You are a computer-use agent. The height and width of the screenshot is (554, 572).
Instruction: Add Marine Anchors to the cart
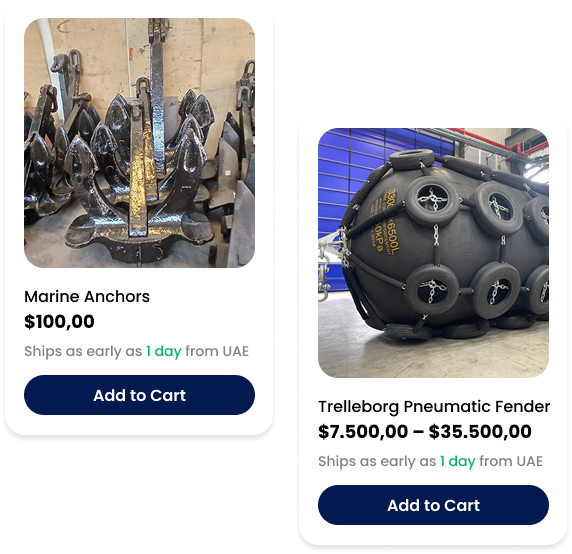(x=139, y=395)
